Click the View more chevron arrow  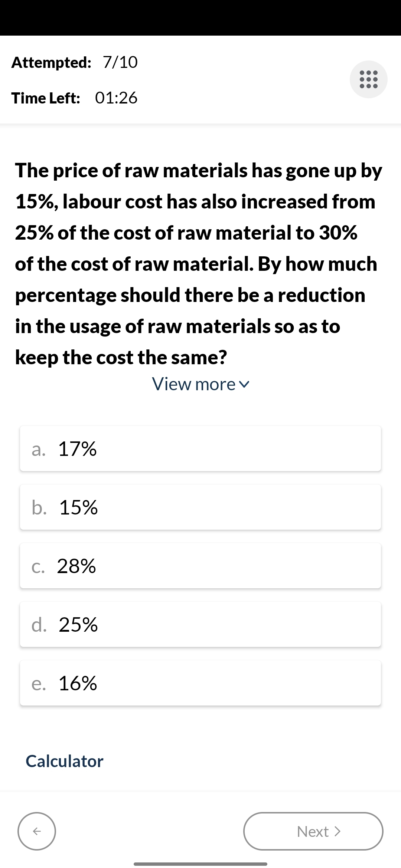(244, 385)
